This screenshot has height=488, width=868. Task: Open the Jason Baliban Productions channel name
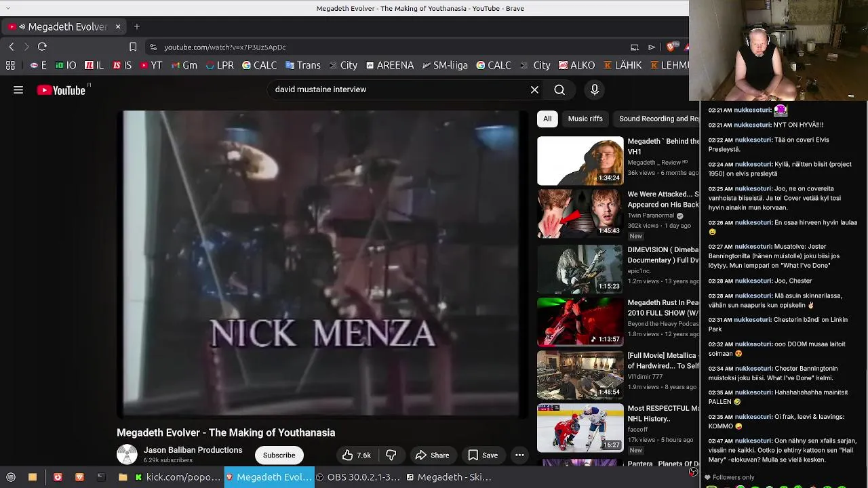pos(193,450)
